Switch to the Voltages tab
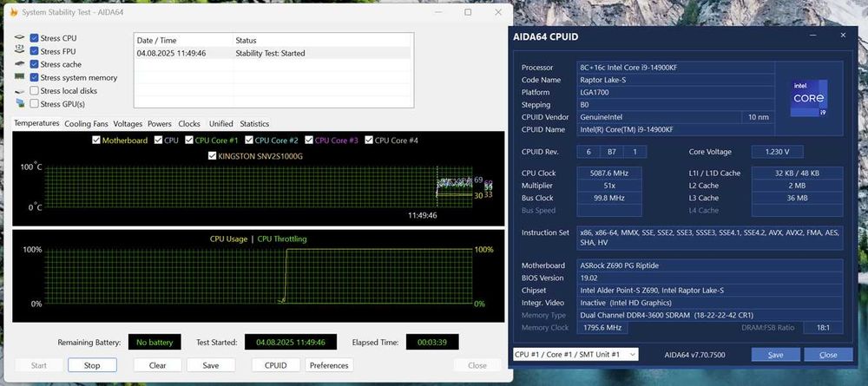This screenshot has width=868, height=386. point(128,124)
